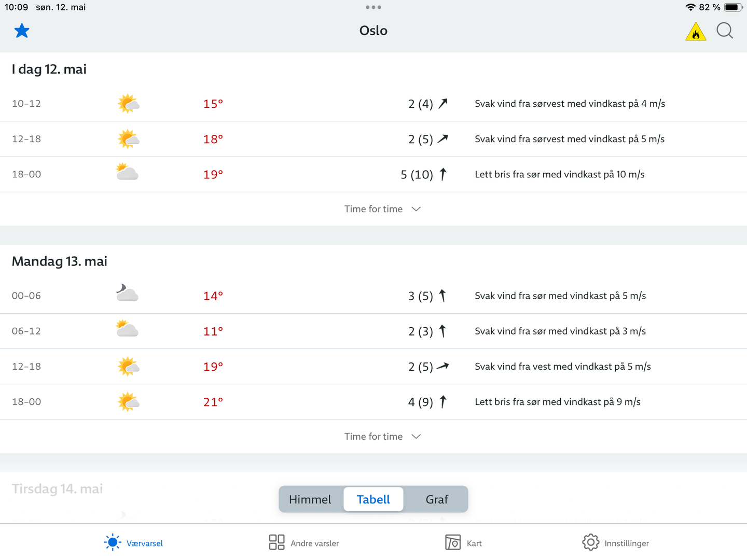Tap the chevron under Mandag 13. mai

point(416,437)
